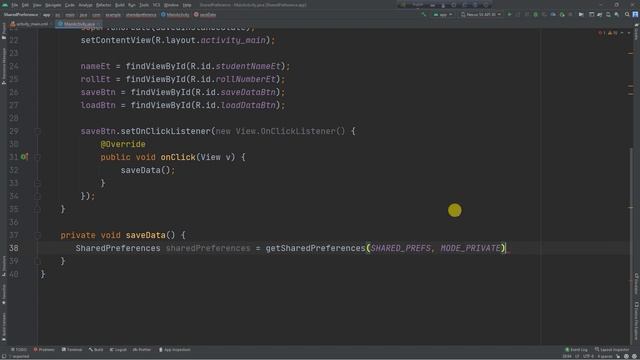Image resolution: width=640 pixels, height=360 pixels.
Task: Click rollNumberEt identifier on line 25
Action: (x=246, y=79)
